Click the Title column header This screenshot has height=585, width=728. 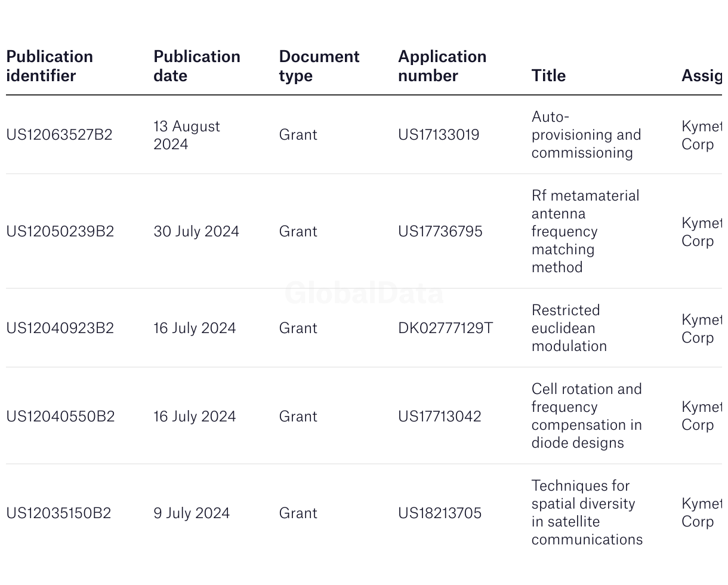(x=548, y=75)
